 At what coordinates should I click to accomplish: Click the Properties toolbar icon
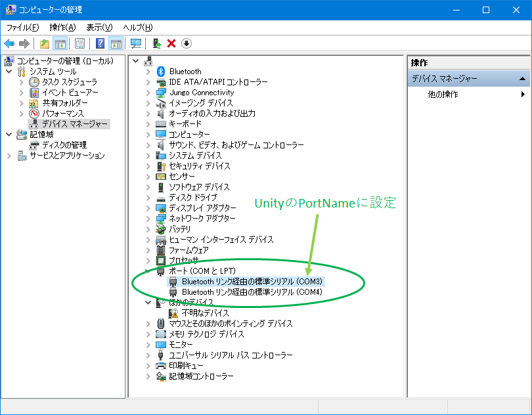click(x=79, y=43)
